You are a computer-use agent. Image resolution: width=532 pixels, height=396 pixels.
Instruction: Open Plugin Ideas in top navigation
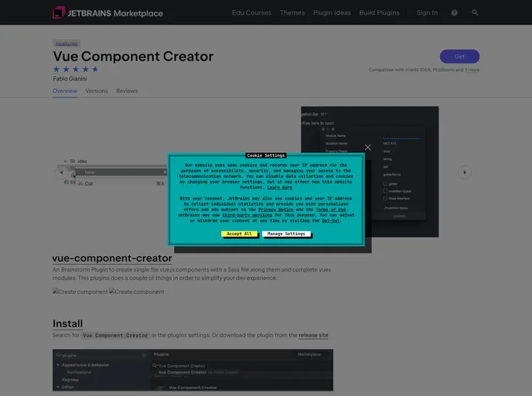332,13
